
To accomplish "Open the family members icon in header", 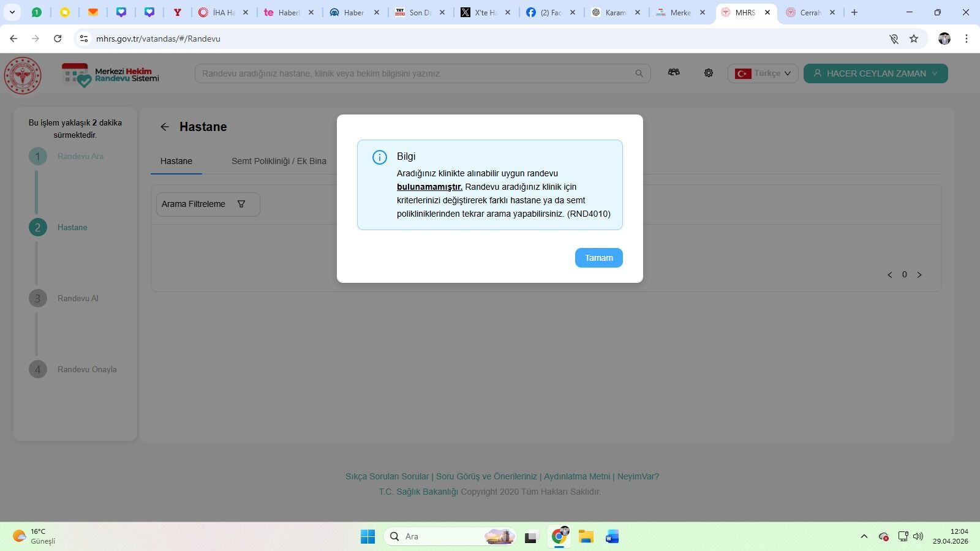I will pyautogui.click(x=674, y=72).
